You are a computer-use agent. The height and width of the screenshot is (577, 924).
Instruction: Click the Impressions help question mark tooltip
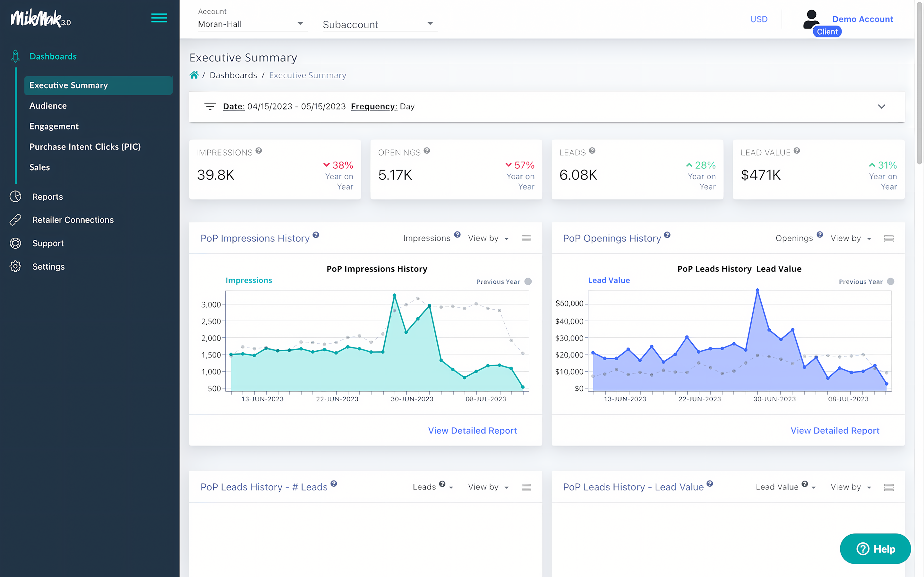coord(259,150)
